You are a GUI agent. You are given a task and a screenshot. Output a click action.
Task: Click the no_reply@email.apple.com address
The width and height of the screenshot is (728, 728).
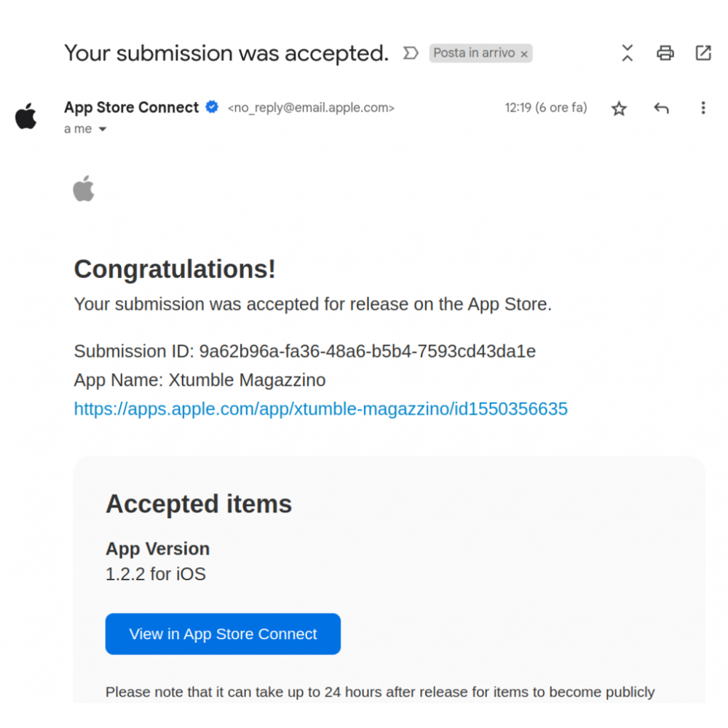click(x=311, y=108)
